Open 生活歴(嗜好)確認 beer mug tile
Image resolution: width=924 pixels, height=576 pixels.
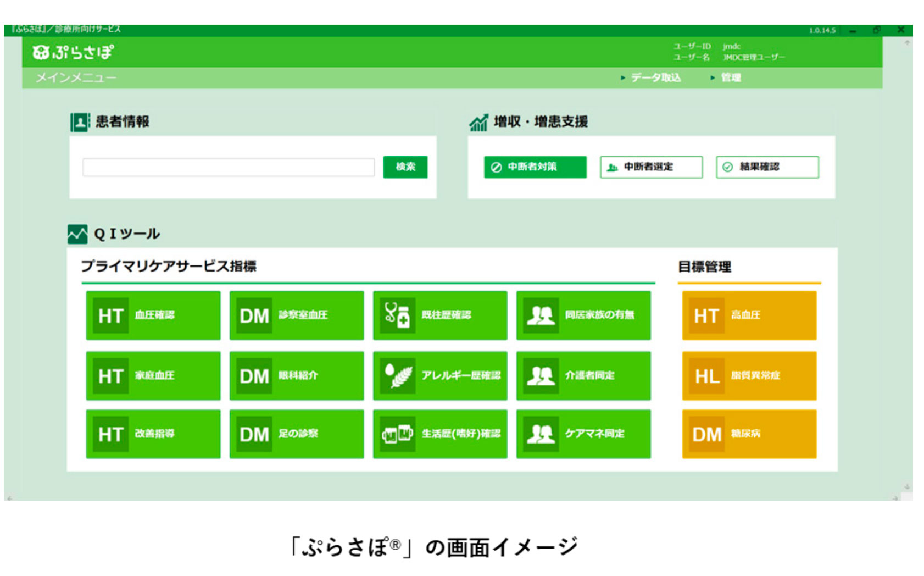(x=440, y=434)
